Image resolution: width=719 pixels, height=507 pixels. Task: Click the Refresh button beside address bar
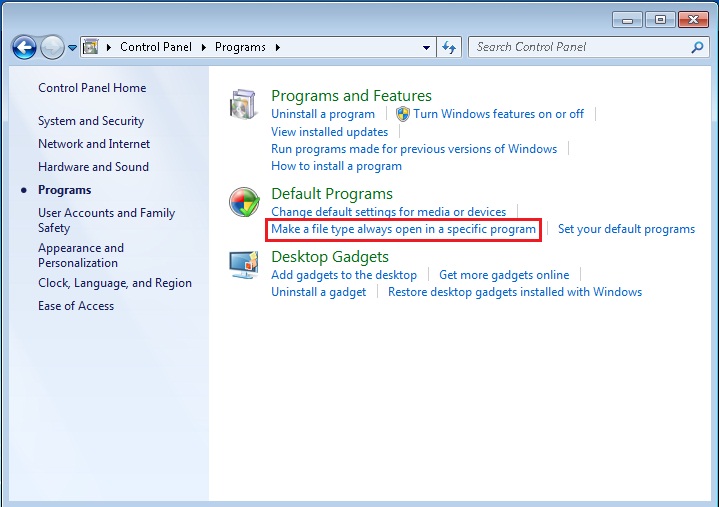[449, 47]
